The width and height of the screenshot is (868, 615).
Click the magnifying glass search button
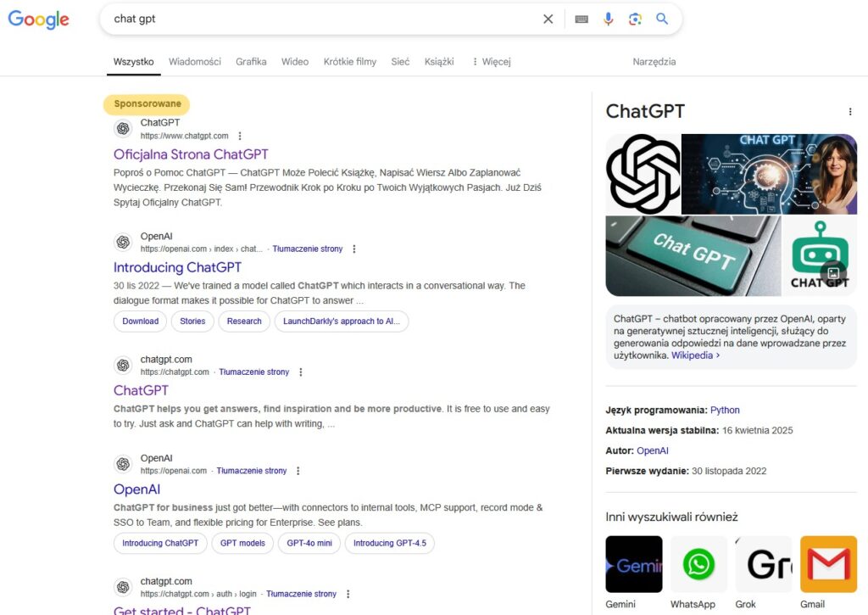click(661, 19)
